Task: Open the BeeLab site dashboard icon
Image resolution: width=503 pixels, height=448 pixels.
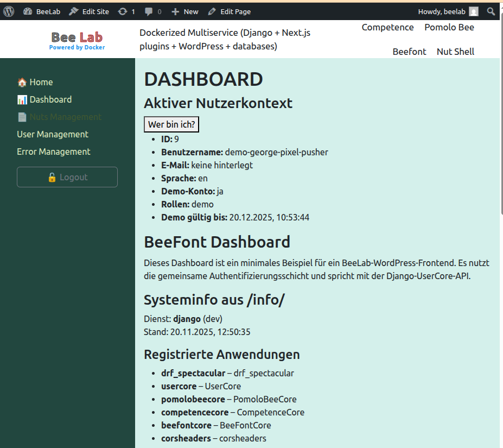Action: [x=28, y=11]
